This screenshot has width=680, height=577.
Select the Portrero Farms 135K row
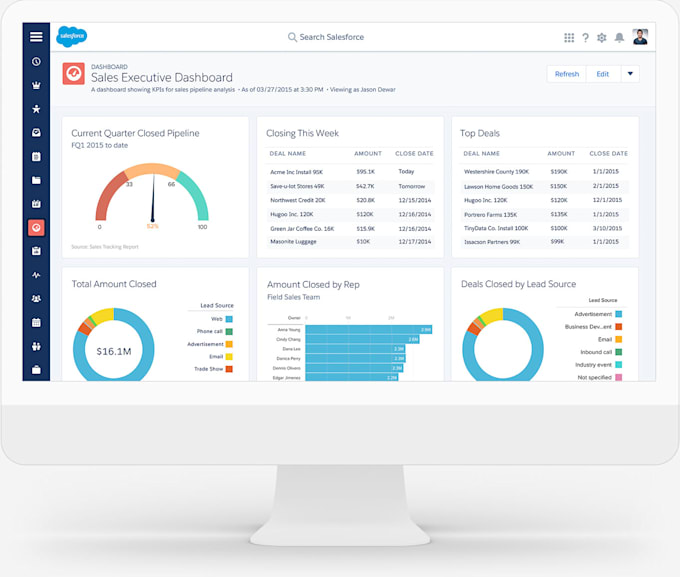click(544, 215)
